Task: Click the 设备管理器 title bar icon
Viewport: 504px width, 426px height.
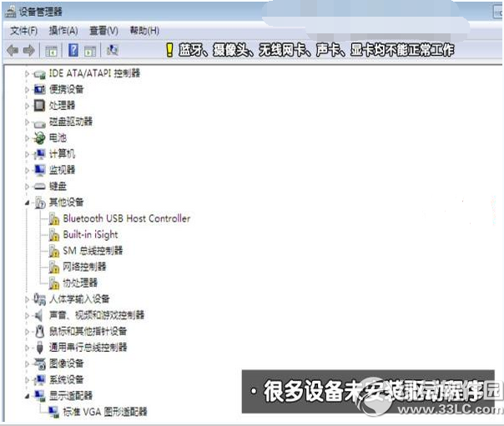Action: [x=10, y=12]
